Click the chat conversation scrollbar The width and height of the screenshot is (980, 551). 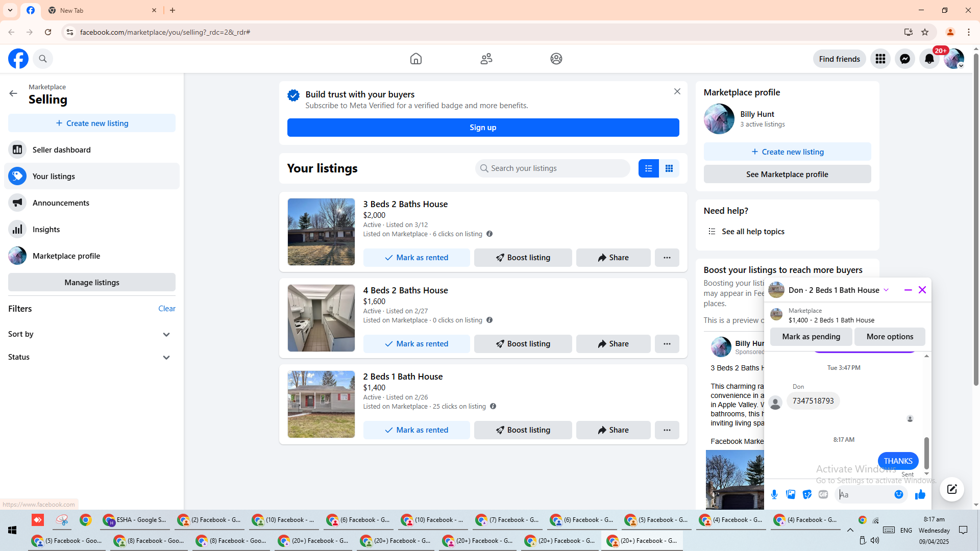click(x=926, y=453)
